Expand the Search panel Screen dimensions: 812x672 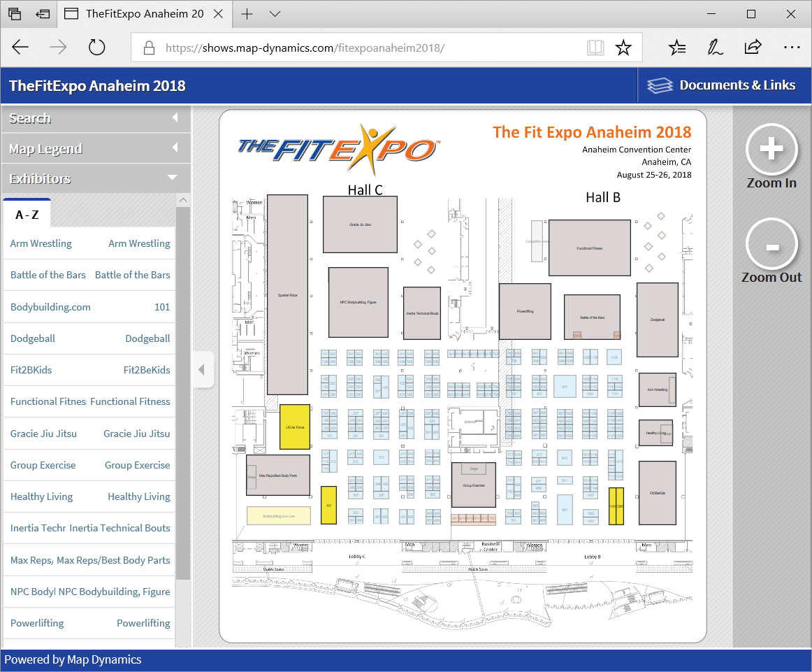[96, 118]
